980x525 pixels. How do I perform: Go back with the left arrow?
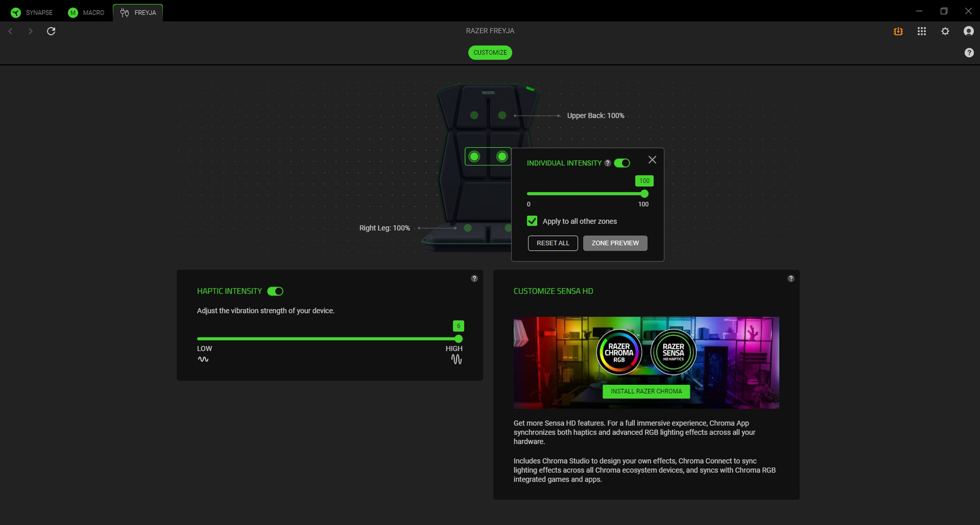[10, 31]
